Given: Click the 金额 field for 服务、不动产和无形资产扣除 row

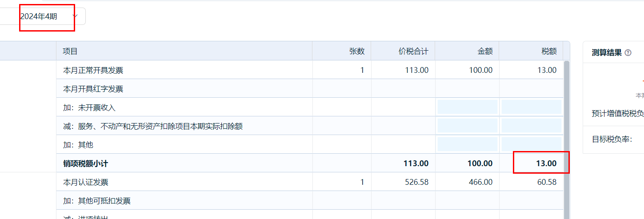Looking at the screenshot, I should [467, 126].
